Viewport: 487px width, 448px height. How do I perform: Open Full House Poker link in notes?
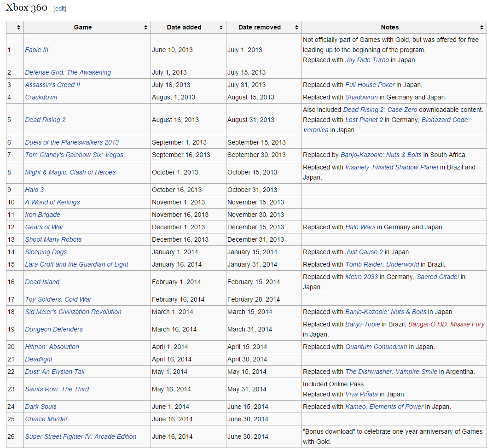(370, 85)
